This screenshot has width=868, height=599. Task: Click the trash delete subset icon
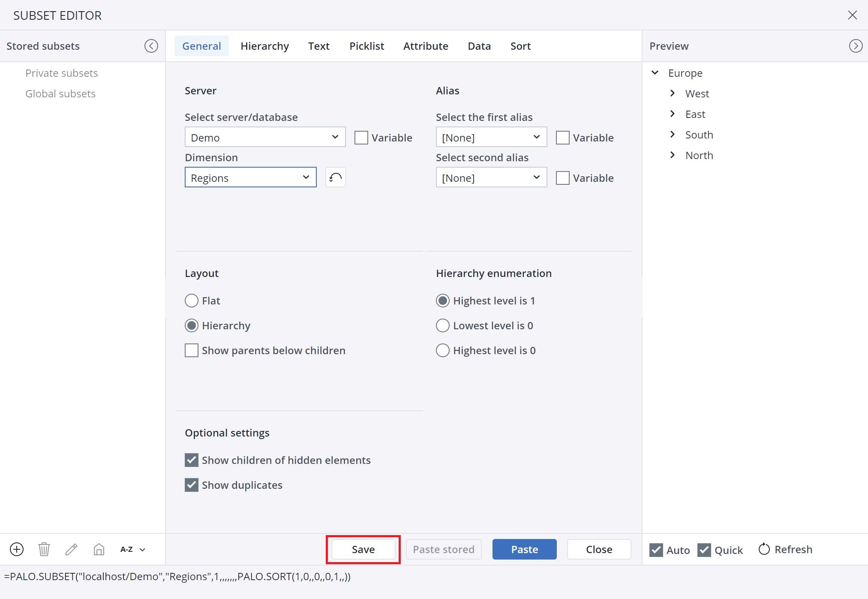44,549
